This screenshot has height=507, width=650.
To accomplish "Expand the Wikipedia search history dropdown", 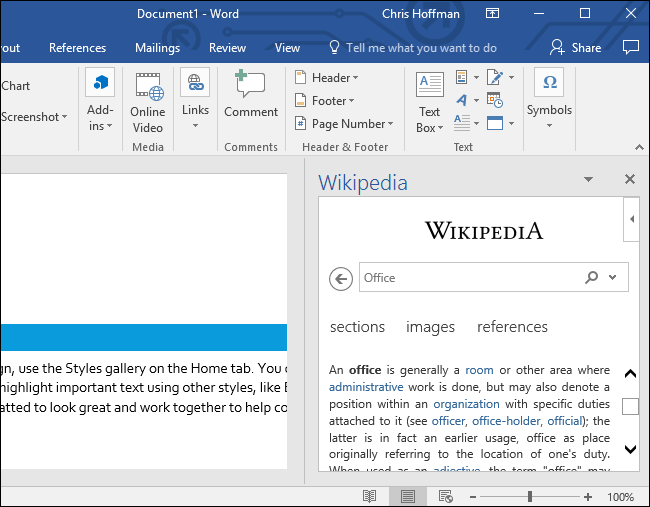I will point(612,277).
